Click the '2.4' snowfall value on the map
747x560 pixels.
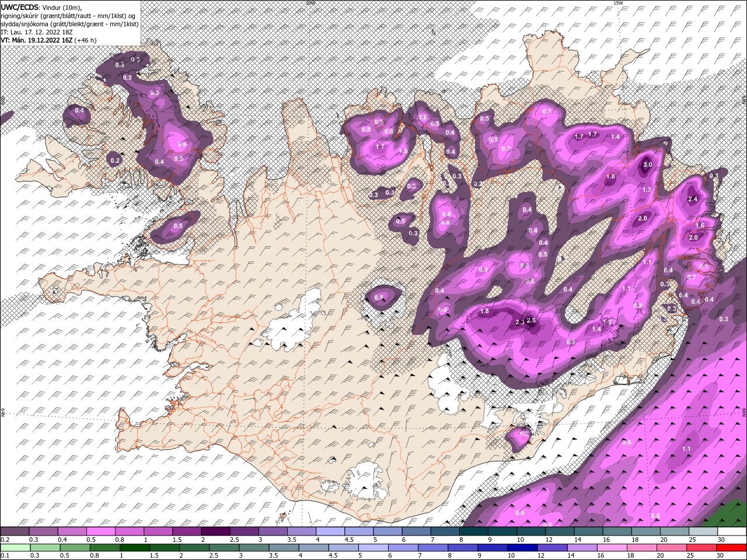(x=693, y=199)
